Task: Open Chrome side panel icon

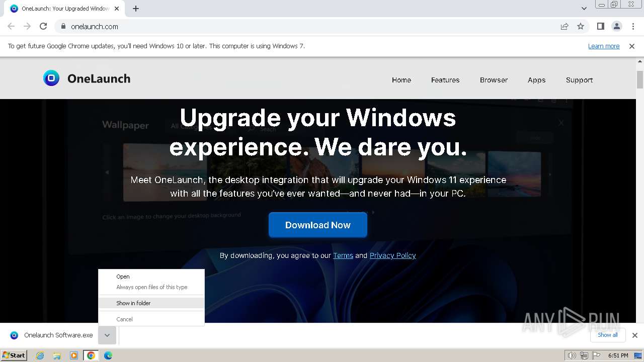Action: (x=600, y=26)
